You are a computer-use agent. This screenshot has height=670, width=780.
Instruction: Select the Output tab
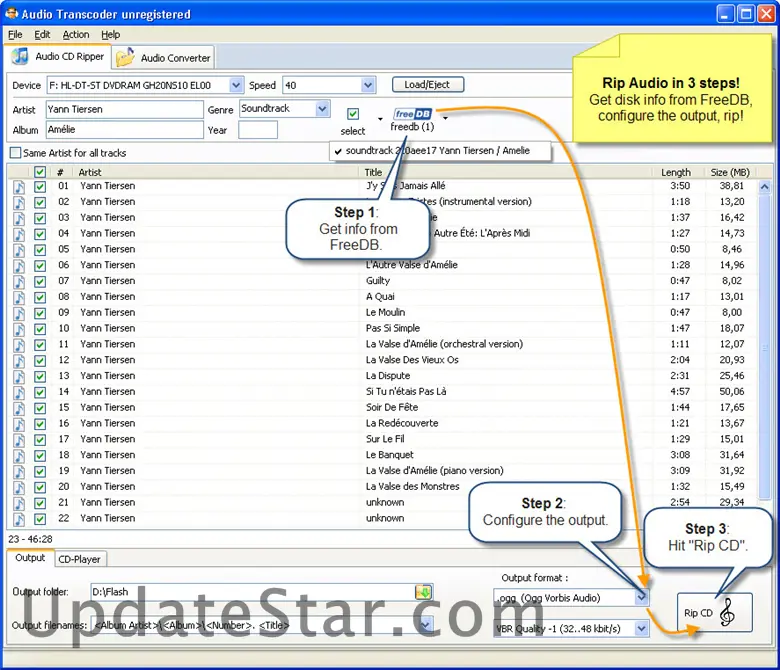point(30,558)
